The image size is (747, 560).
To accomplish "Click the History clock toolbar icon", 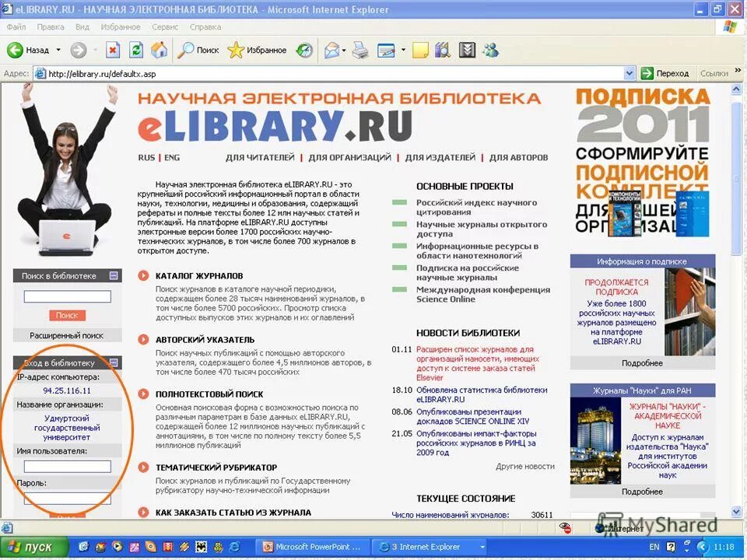I will coord(304,50).
